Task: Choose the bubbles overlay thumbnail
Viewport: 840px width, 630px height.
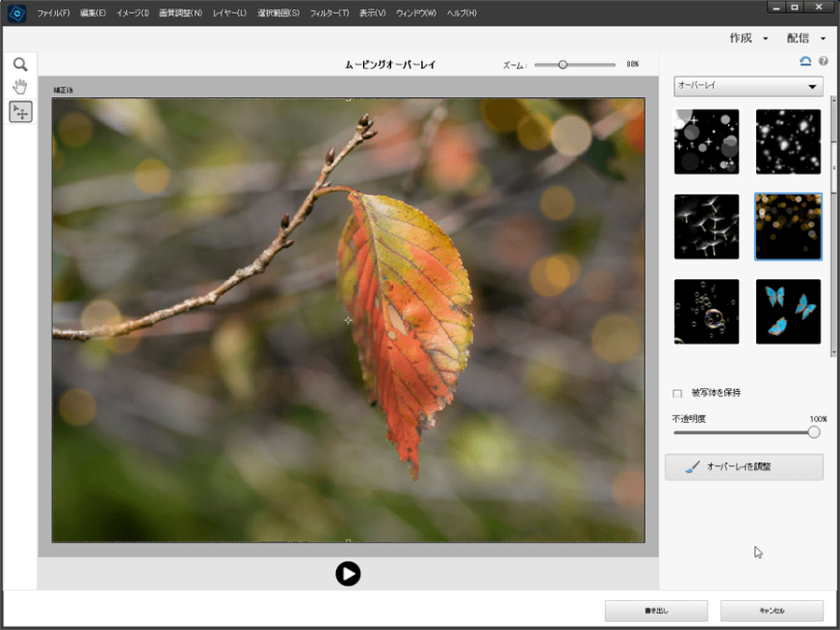Action: (x=707, y=311)
